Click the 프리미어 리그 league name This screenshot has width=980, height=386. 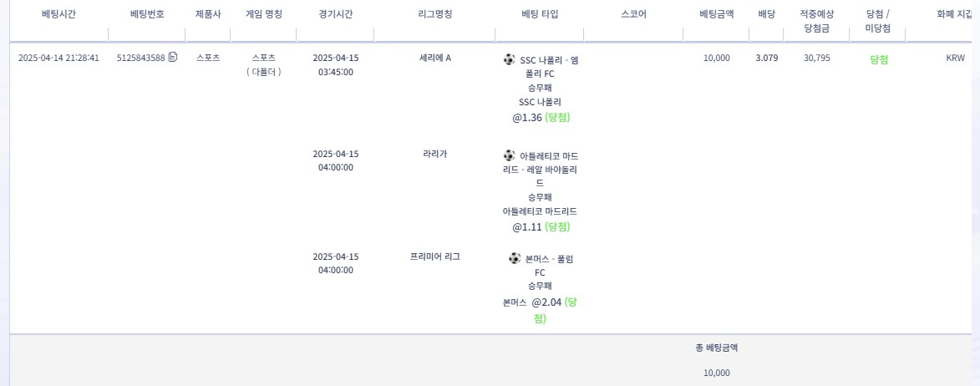tap(435, 256)
